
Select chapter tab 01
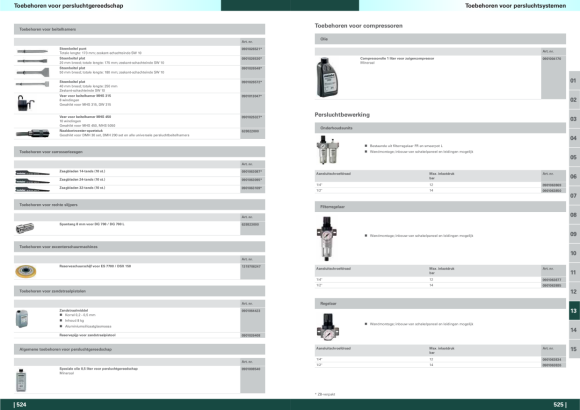(574, 80)
